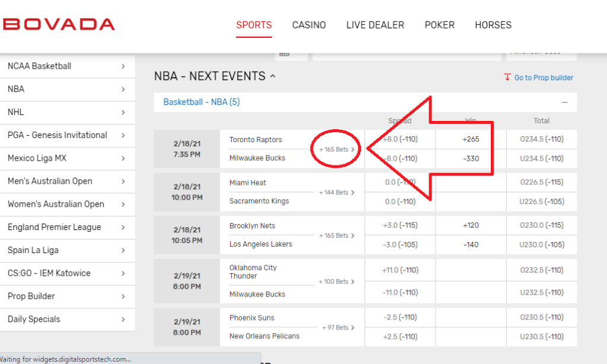Select under U230.0 (-105) total
The image size is (607, 364).
point(542,245)
